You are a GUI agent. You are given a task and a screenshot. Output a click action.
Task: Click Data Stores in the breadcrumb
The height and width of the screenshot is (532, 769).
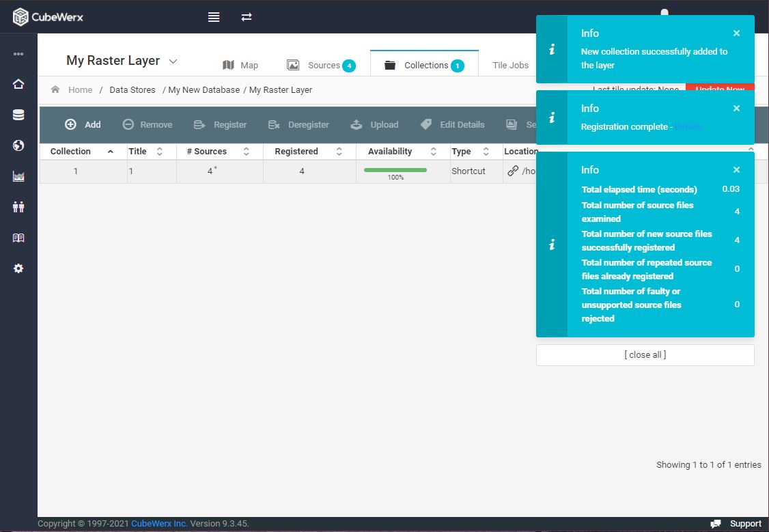[x=132, y=89]
